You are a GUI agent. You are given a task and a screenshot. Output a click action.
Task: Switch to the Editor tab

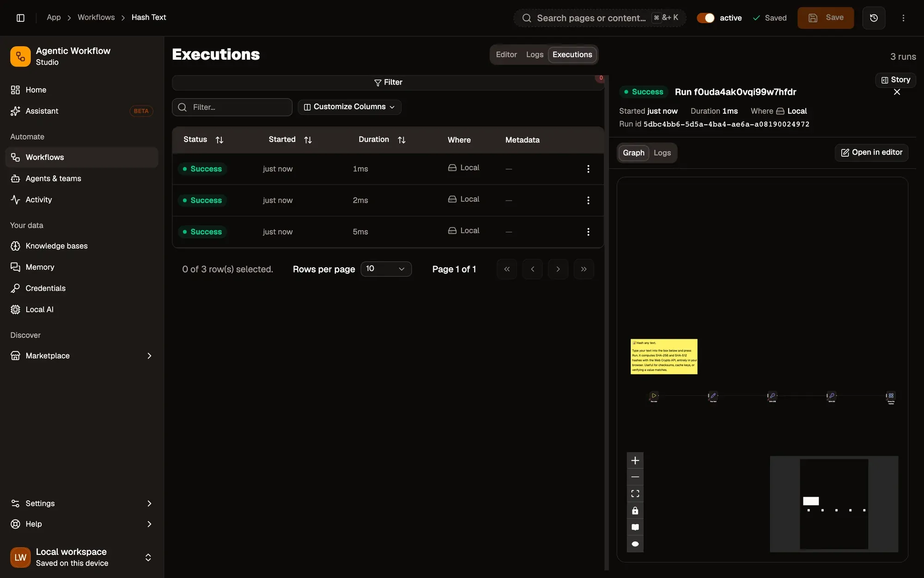[x=506, y=55]
